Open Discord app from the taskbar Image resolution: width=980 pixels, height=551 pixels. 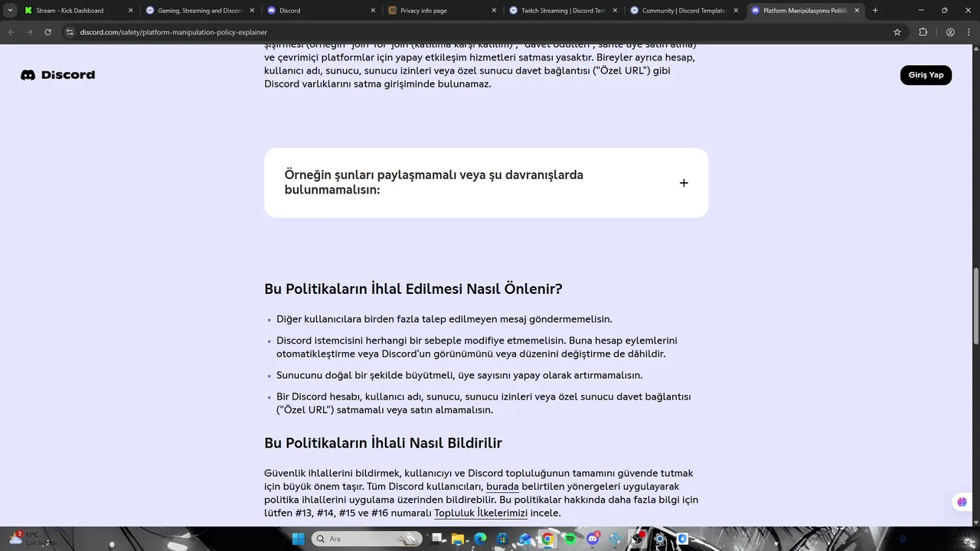(593, 539)
